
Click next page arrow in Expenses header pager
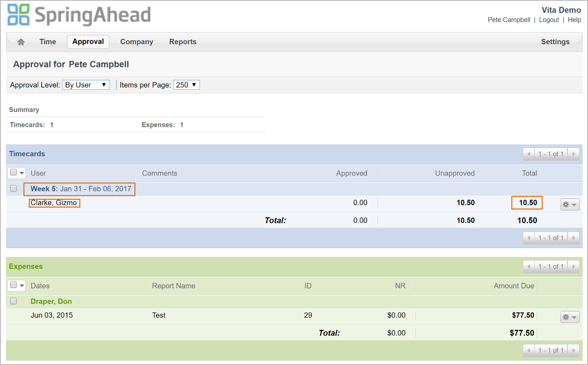(x=573, y=267)
